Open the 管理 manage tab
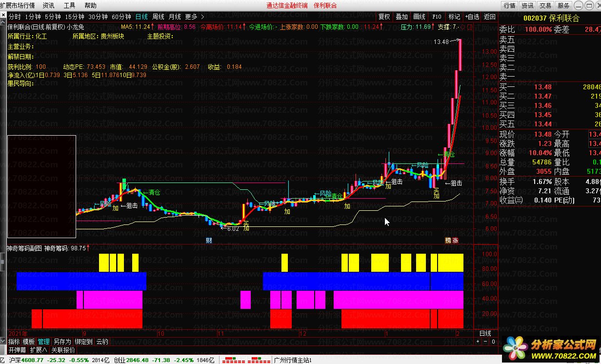Image resolution: width=601 pixels, height=364 pixels. 44,342
